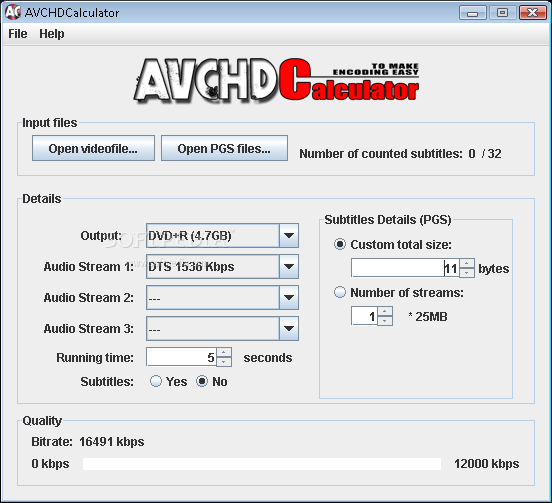The height and width of the screenshot is (503, 552).
Task: Click the Open videofile... button
Action: pyautogui.click(x=93, y=148)
